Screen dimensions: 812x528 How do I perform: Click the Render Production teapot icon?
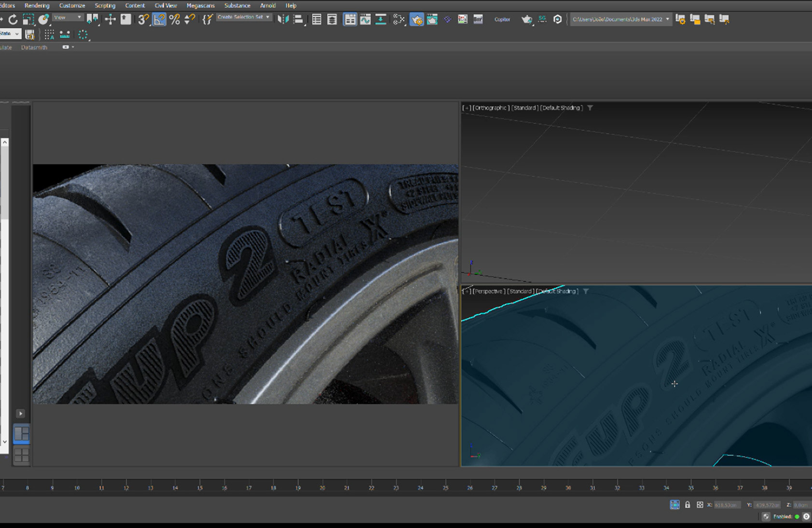point(527,19)
